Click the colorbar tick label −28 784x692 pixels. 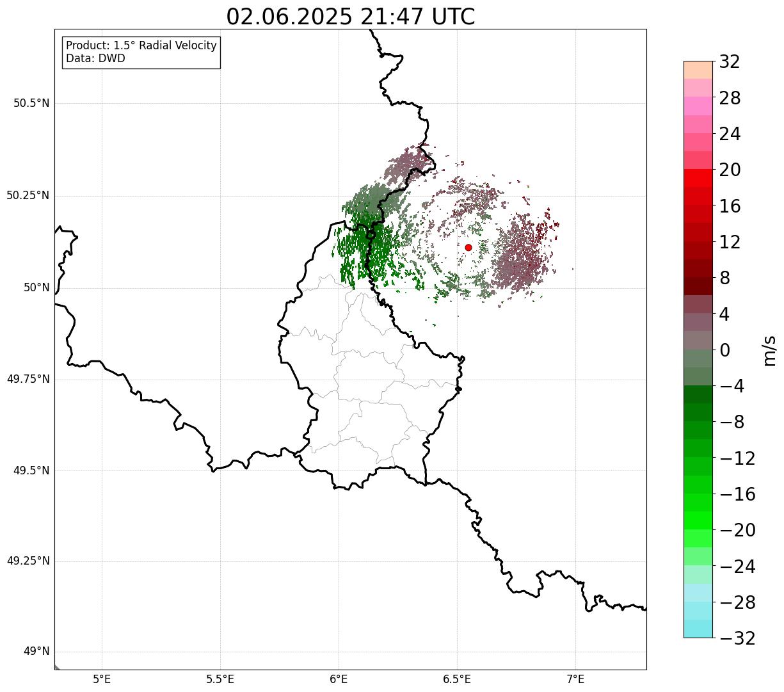[x=737, y=602]
